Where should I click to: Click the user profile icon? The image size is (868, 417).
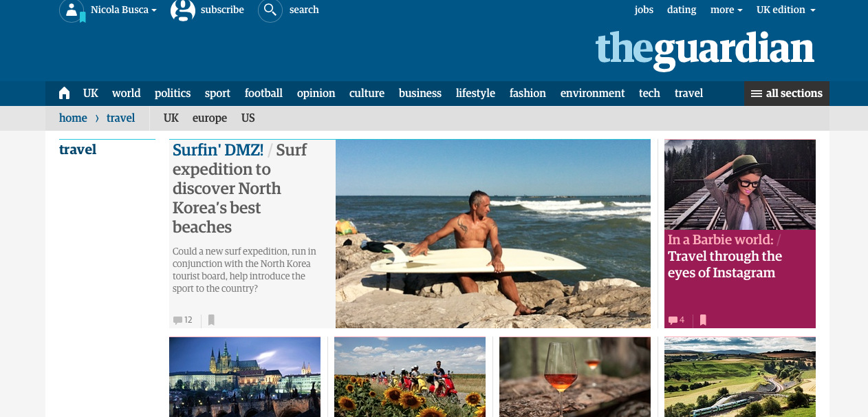click(x=72, y=10)
